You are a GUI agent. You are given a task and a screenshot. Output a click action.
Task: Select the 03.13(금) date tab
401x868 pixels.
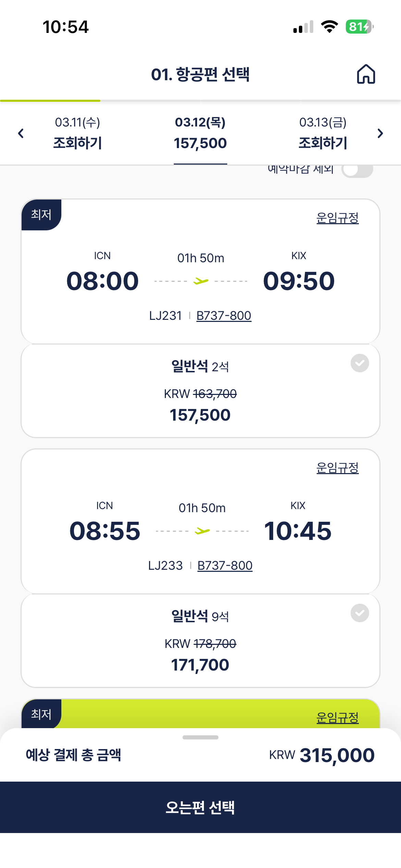(323, 133)
